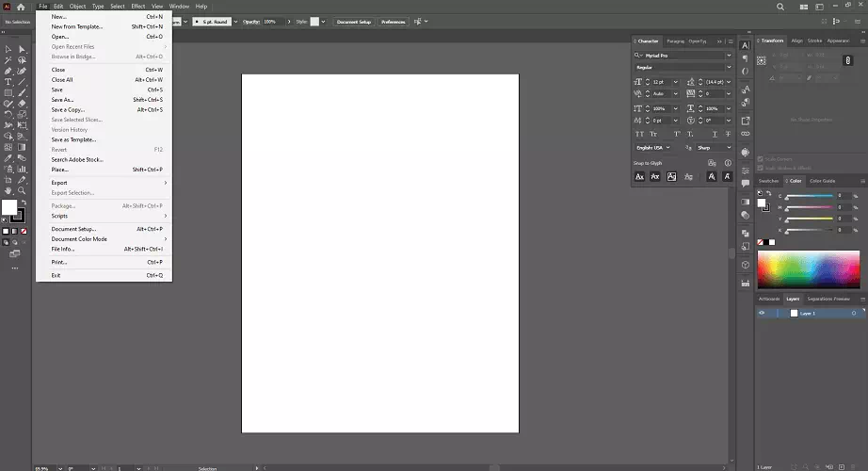Click the Document Setup button

click(354, 22)
